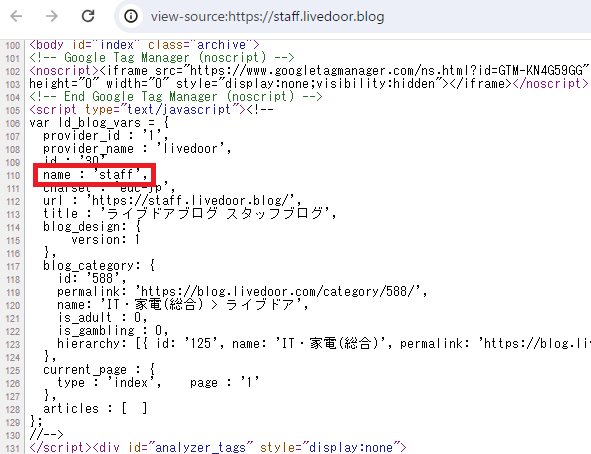Click the type : 'index' text

tap(109, 382)
